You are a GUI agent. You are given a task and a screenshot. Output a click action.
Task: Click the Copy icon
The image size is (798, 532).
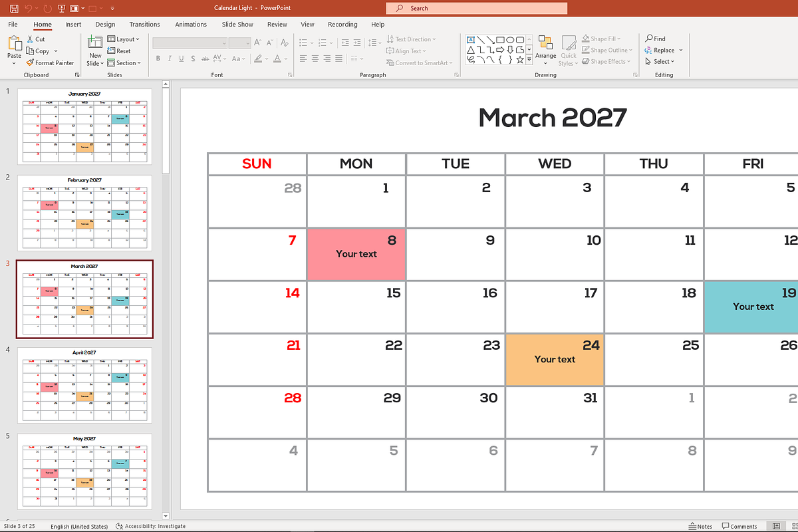point(31,51)
